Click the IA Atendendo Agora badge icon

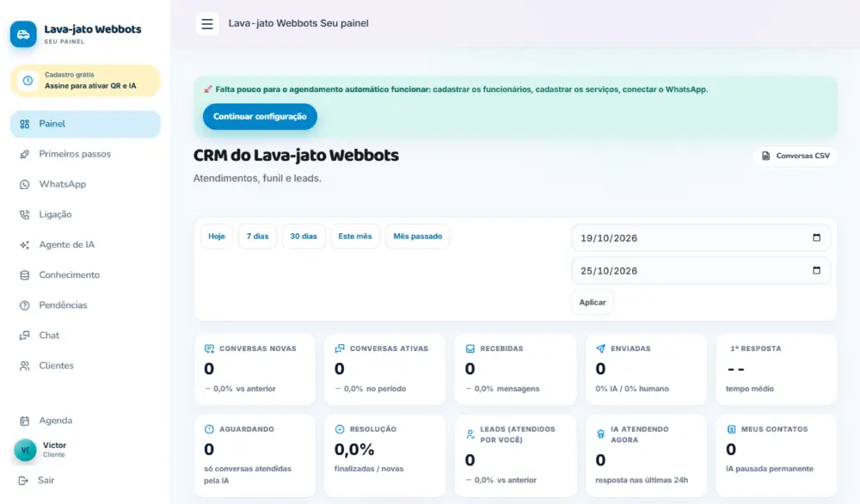[600, 434]
